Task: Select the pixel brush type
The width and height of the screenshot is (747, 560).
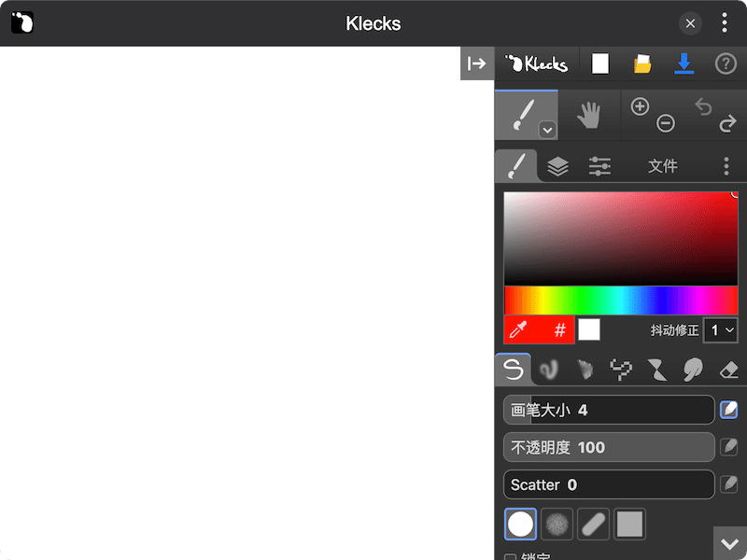Action: coord(621,370)
